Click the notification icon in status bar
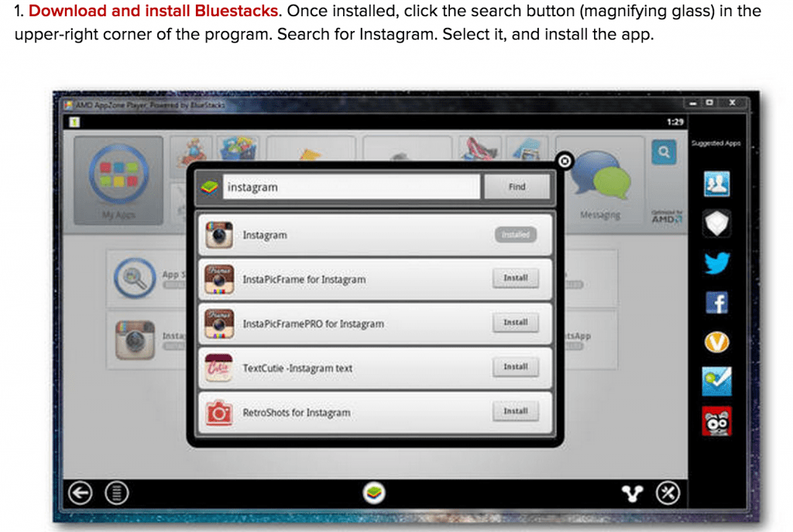 [x=75, y=122]
